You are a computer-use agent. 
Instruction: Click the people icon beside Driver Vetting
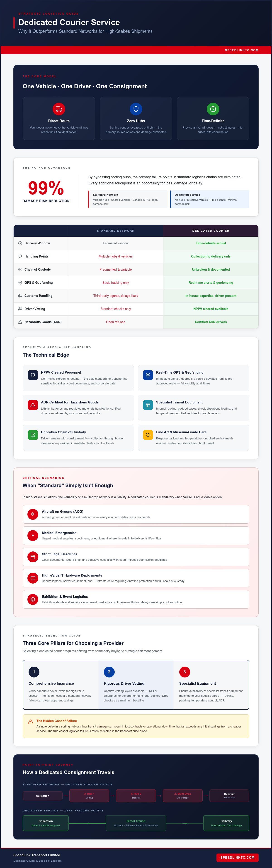[20, 309]
